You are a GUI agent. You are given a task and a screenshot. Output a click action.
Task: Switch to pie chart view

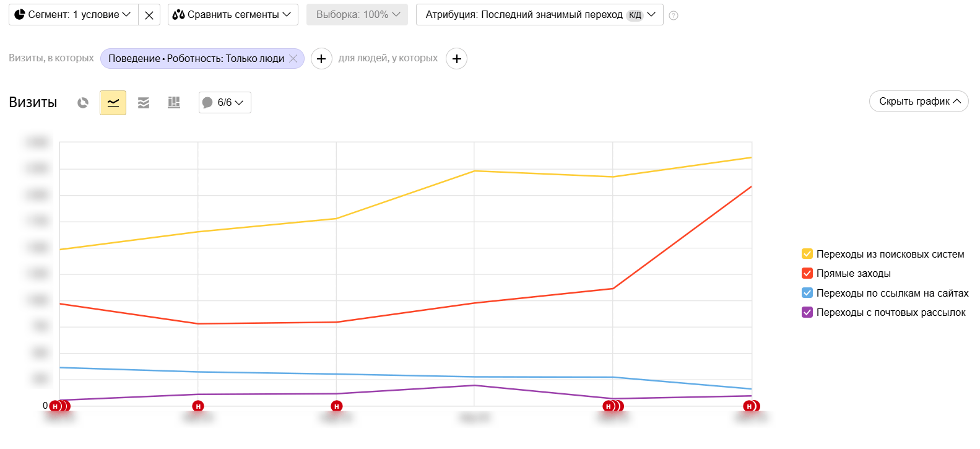[83, 103]
